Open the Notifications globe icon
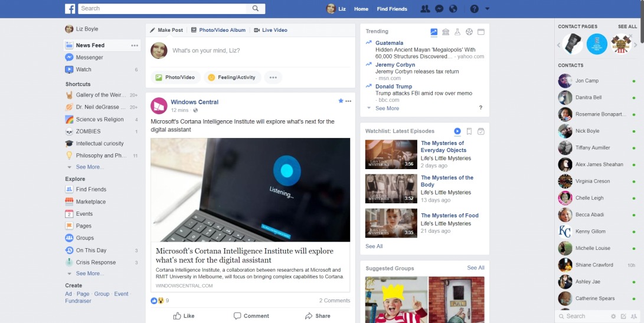 pos(453,9)
